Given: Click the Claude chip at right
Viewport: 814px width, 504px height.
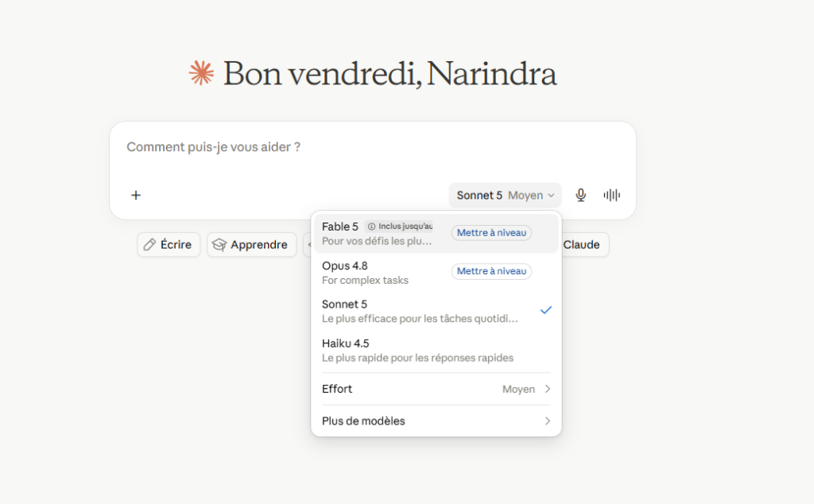Looking at the screenshot, I should point(584,245).
